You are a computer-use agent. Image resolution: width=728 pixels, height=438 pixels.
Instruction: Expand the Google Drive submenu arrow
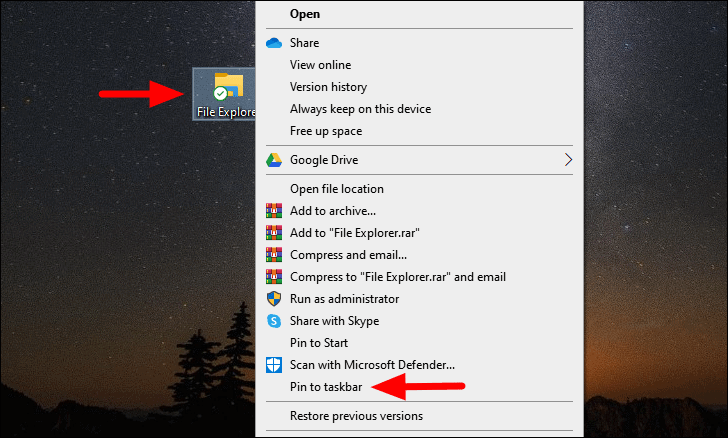tap(568, 160)
